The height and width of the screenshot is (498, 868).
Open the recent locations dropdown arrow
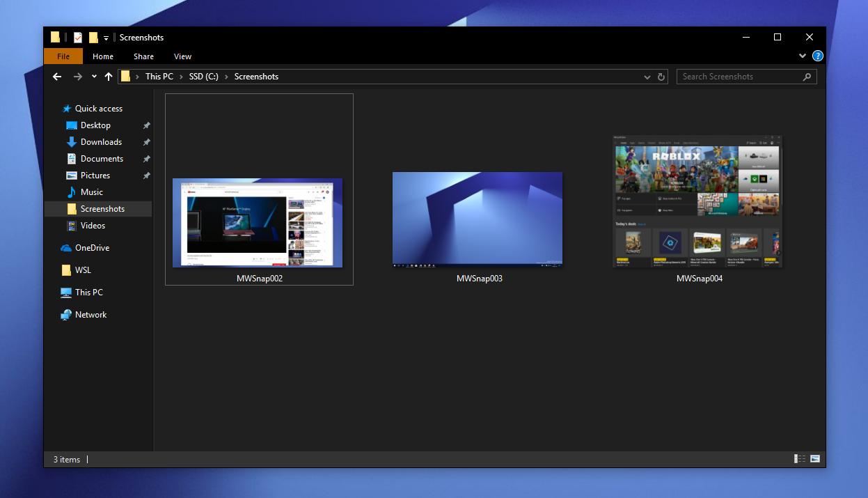click(x=94, y=77)
